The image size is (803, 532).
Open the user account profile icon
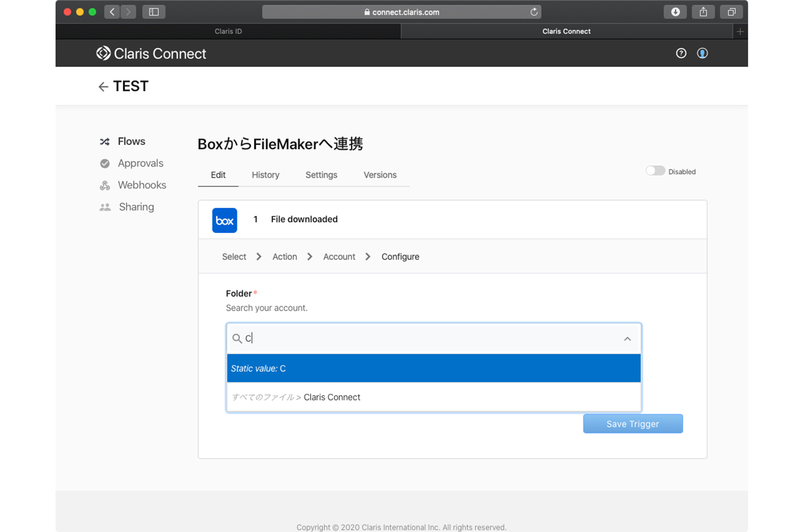tap(702, 53)
